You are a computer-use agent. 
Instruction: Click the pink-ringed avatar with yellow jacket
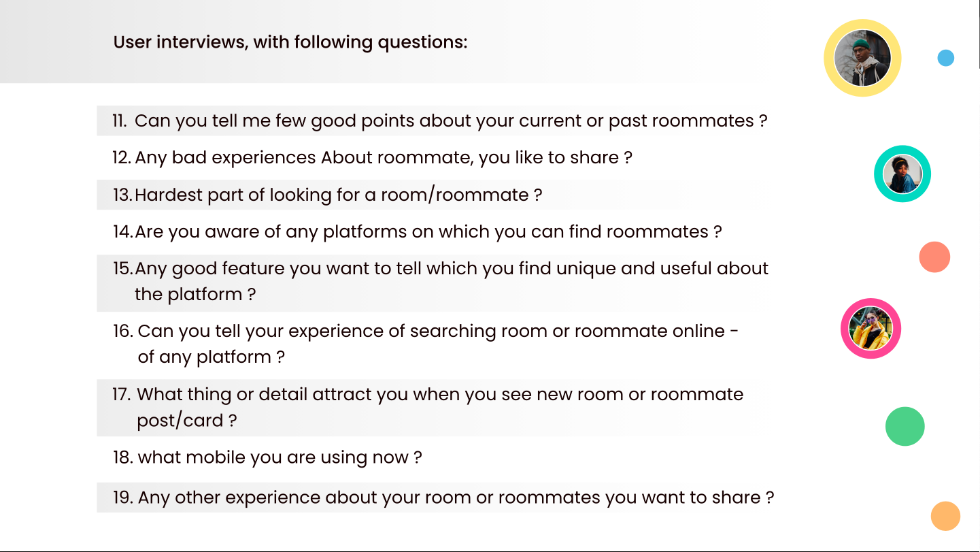[x=871, y=329]
